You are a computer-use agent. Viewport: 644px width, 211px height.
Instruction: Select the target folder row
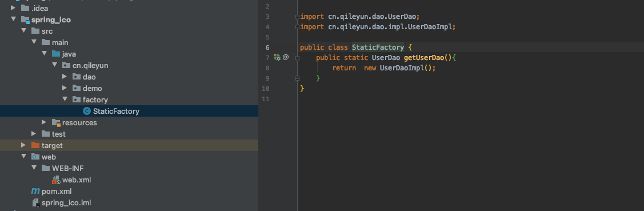[129, 145]
